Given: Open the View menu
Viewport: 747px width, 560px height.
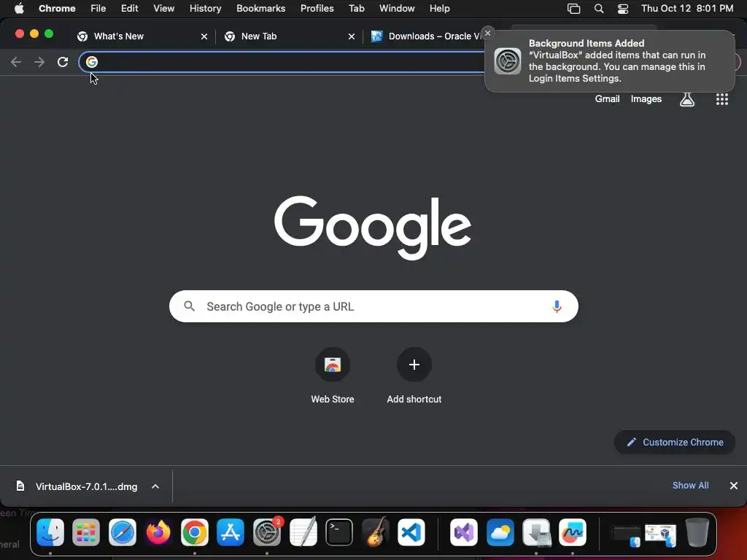Looking at the screenshot, I should (x=164, y=9).
